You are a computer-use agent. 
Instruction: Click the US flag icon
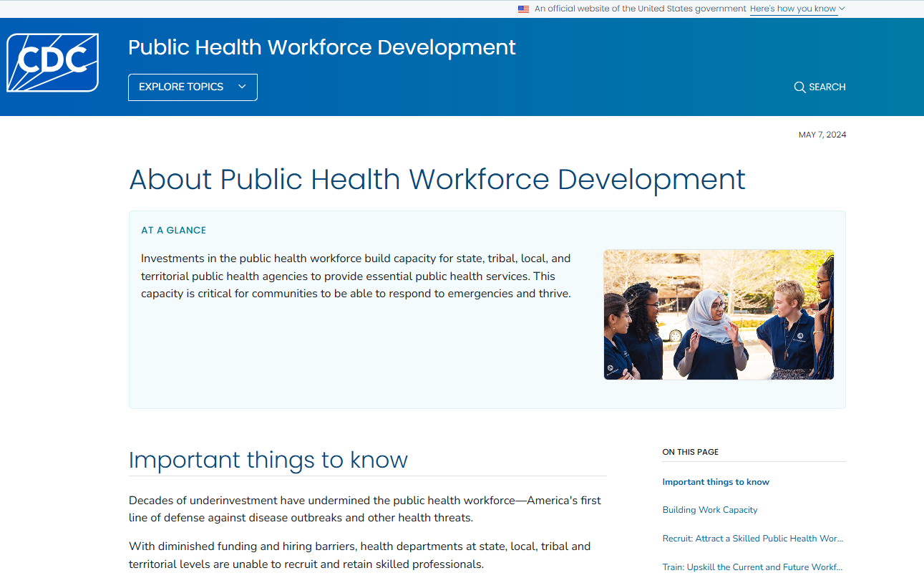pyautogui.click(x=523, y=9)
